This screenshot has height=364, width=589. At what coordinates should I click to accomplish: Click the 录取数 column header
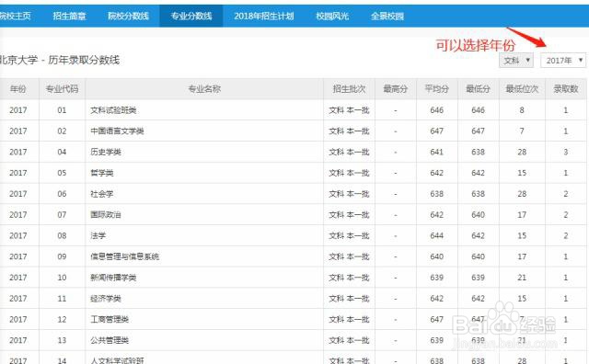pyautogui.click(x=566, y=89)
